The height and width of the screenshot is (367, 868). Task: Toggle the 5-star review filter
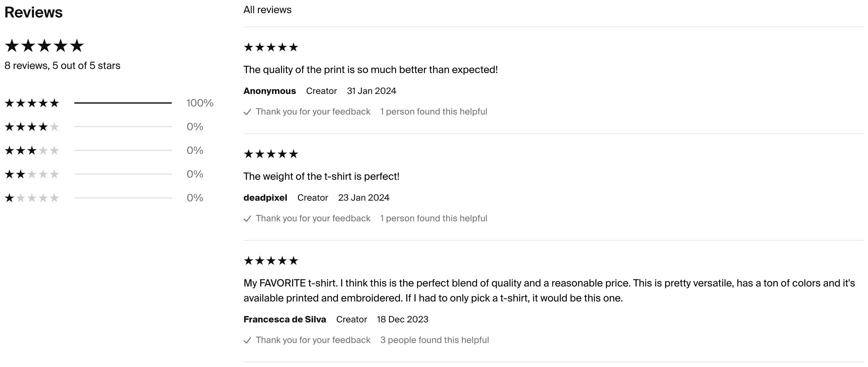31,103
